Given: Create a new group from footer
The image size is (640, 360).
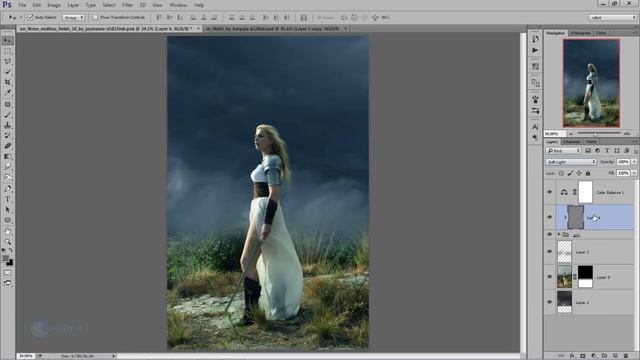Looking at the screenshot, I should pos(604,356).
